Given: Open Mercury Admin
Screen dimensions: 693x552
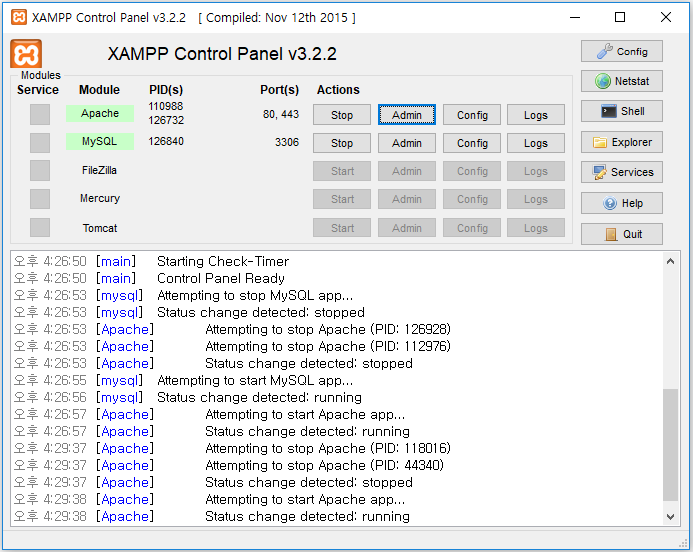Looking at the screenshot, I should (x=407, y=199).
